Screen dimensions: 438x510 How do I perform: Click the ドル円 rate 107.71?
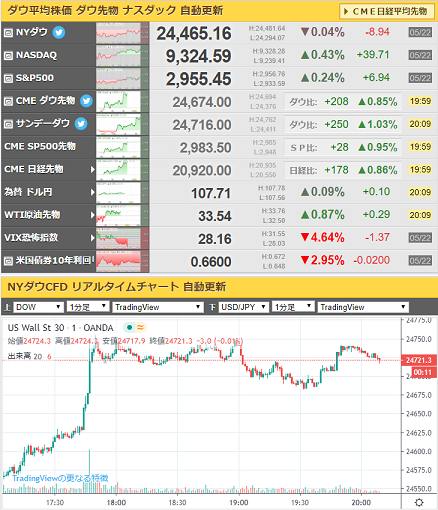[211, 193]
